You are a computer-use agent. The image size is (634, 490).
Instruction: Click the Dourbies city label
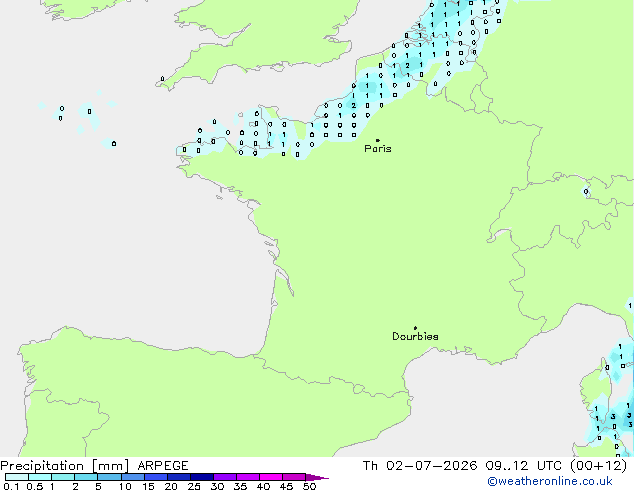point(415,336)
